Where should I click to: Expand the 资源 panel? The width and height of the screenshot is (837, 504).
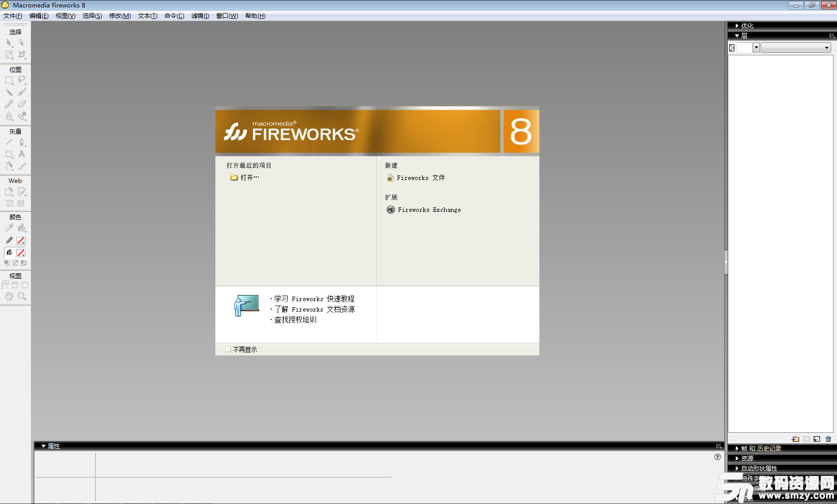[737, 458]
